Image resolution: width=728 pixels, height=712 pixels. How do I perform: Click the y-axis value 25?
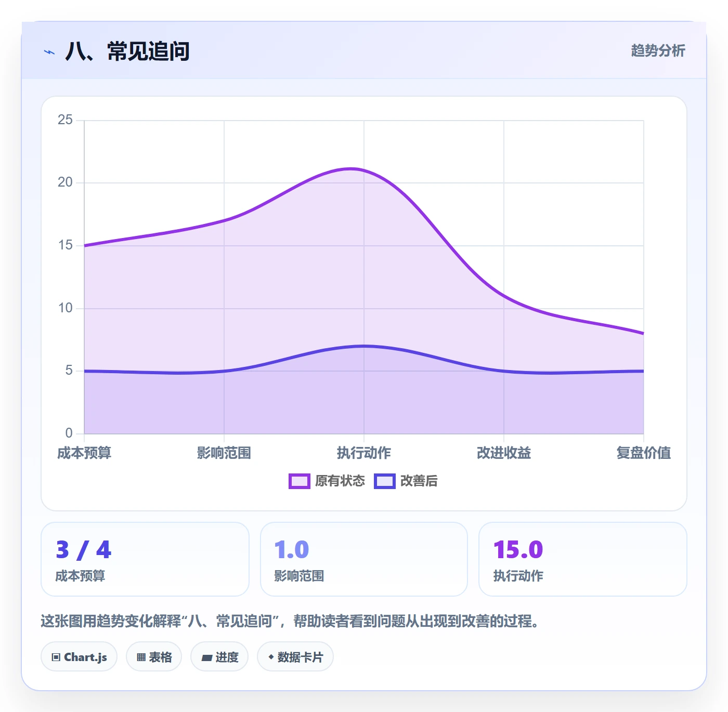coord(65,120)
